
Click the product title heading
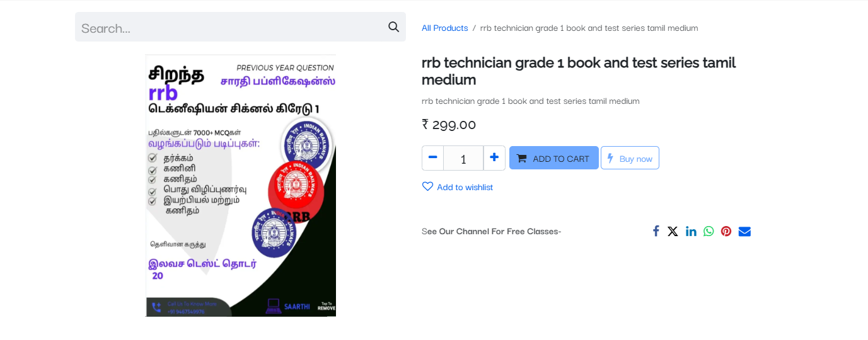[x=579, y=71]
